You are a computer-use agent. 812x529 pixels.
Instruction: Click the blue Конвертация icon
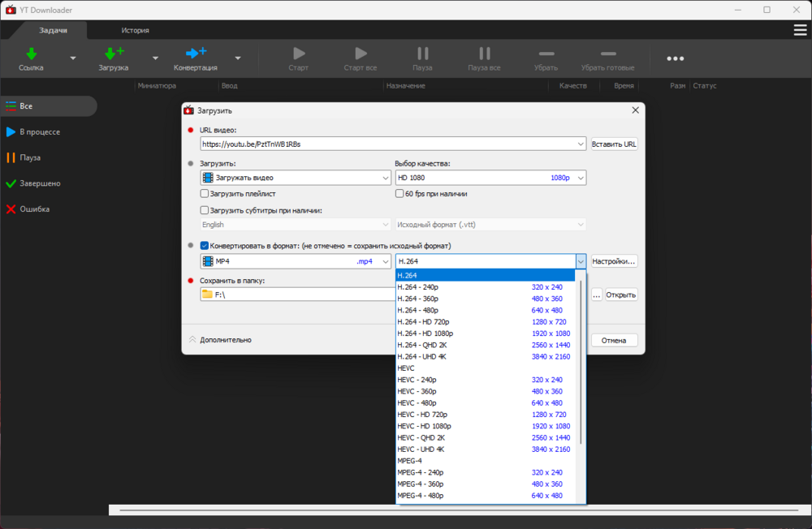click(x=195, y=54)
